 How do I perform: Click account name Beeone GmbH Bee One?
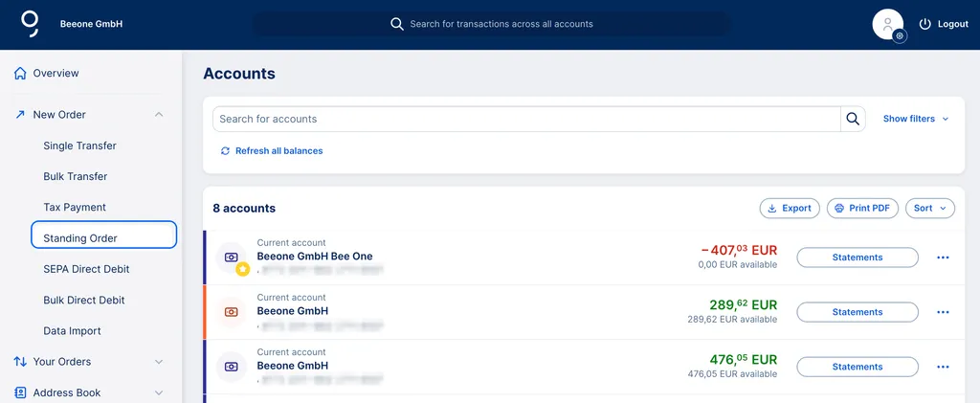(315, 257)
